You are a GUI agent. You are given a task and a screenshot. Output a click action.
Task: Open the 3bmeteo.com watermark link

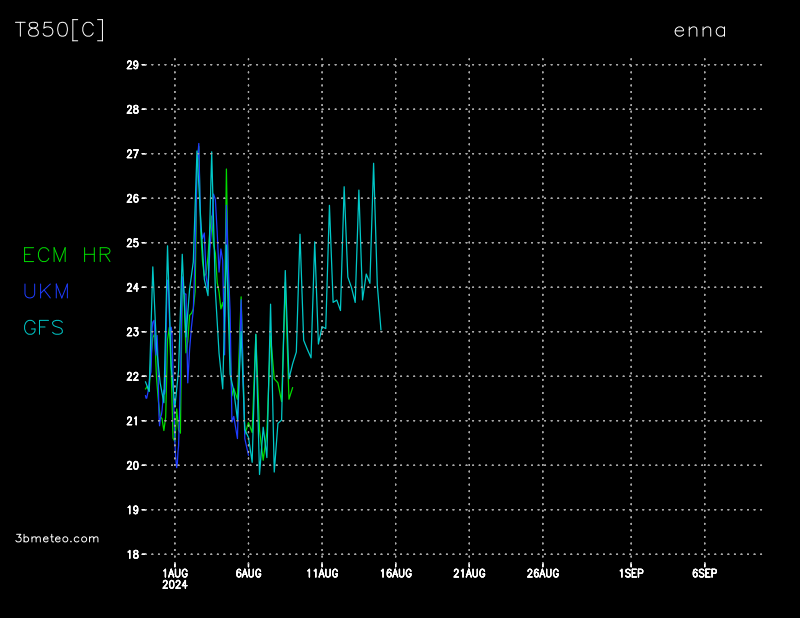click(x=57, y=538)
